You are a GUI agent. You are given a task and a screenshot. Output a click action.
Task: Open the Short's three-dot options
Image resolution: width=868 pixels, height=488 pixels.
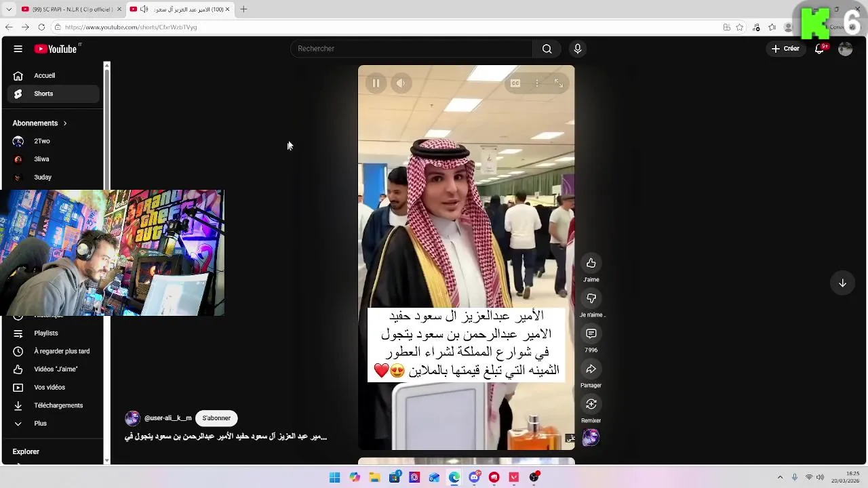tap(537, 83)
